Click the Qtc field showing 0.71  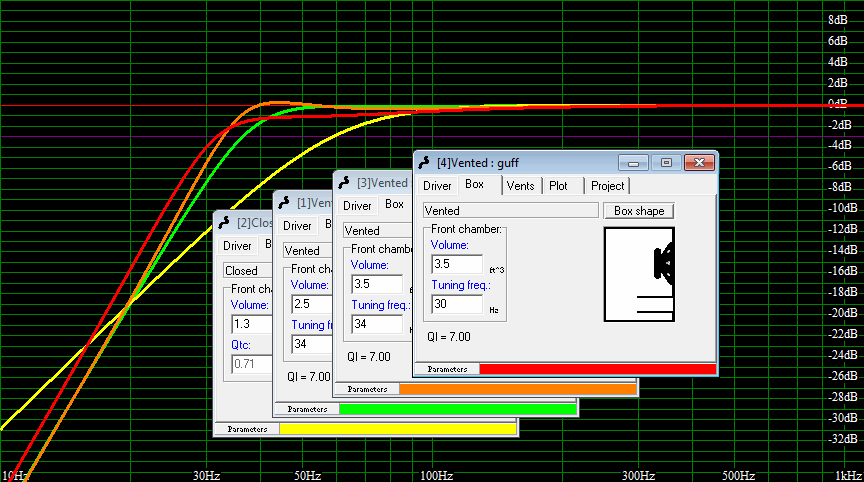252,364
